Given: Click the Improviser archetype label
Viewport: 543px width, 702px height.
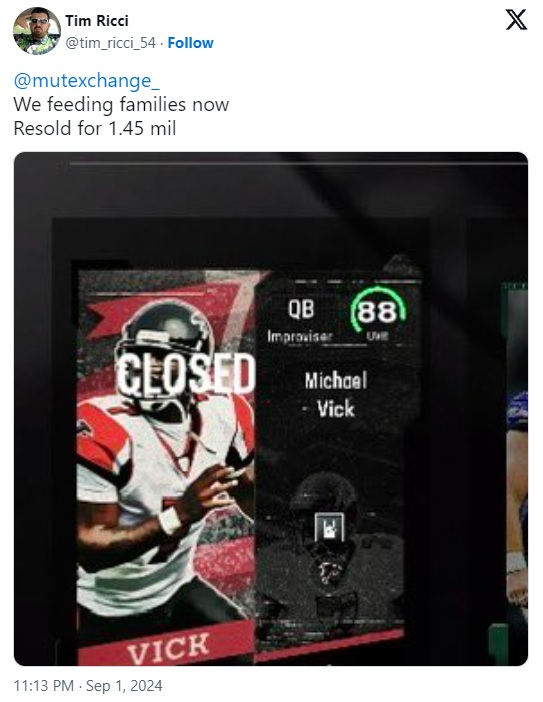Looking at the screenshot, I should click(299, 336).
